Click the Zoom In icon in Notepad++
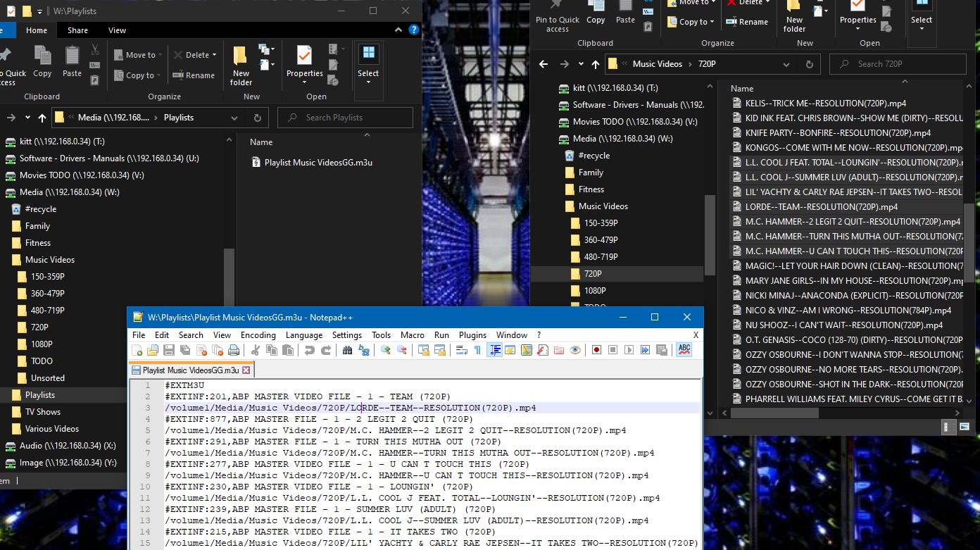Image resolution: width=980 pixels, height=550 pixels. point(385,350)
